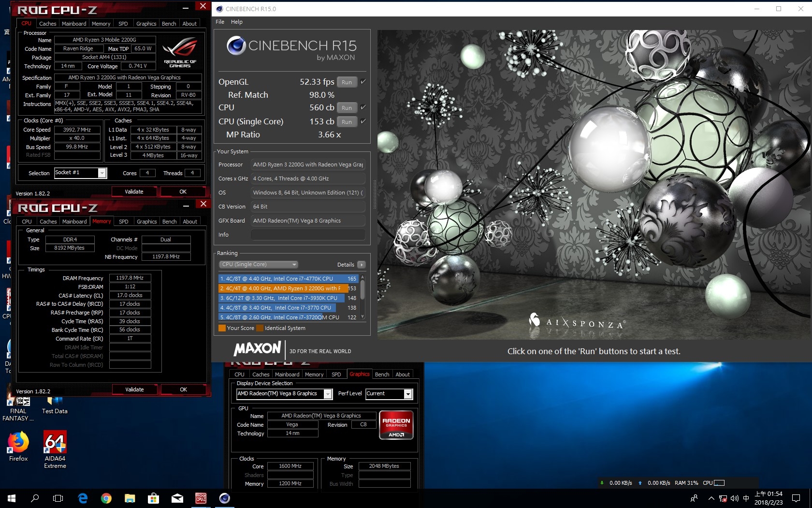The height and width of the screenshot is (508, 812).
Task: Open About tab in the GPU CPU-Z window
Action: [403, 374]
